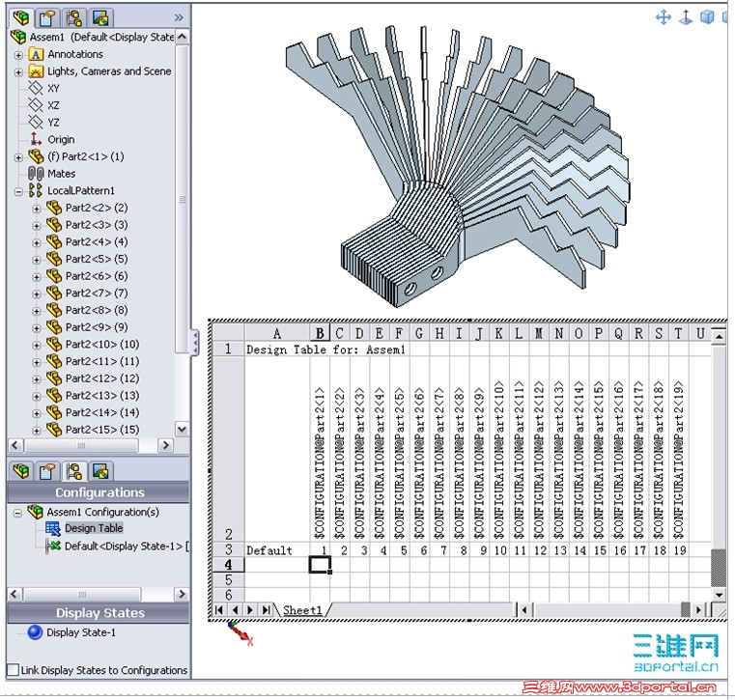Select cell T3 with value 19
The height and width of the screenshot is (700, 735).
click(679, 550)
